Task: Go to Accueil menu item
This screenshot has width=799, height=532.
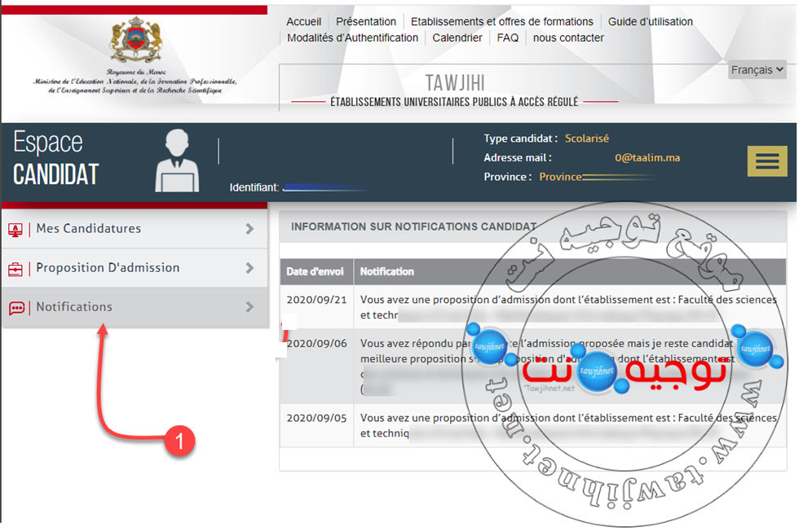Action: (303, 21)
